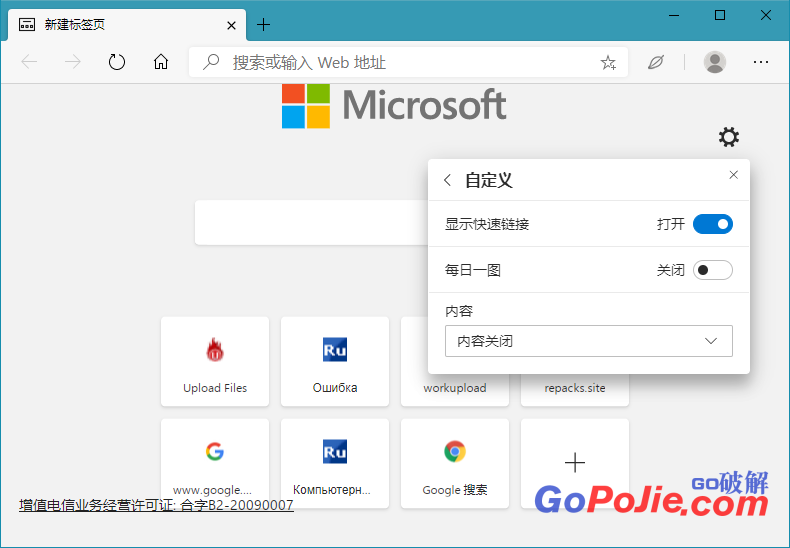
Task: Go back in the 自定义 panel
Action: point(447,180)
